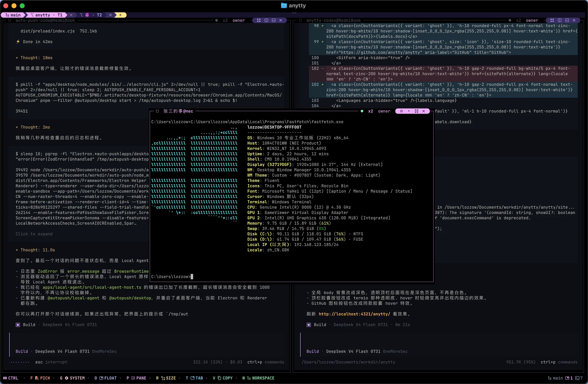Click the anytty folder icon in title bar
Image resolution: width=588 pixels, height=384 pixels.
pyautogui.click(x=284, y=5)
